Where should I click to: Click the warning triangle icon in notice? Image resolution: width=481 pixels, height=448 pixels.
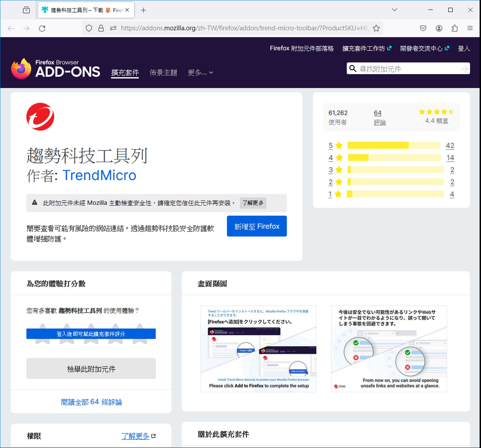pos(35,202)
